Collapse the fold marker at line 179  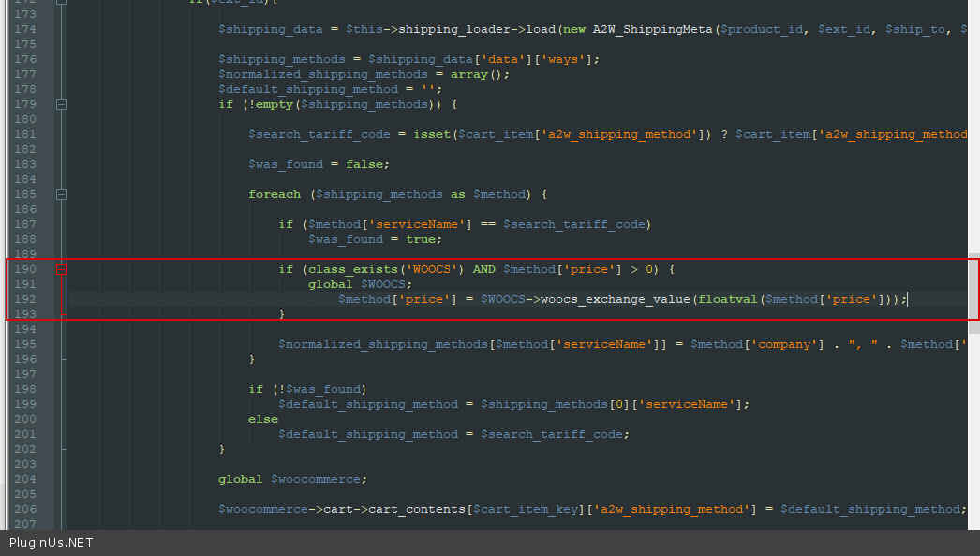(61, 104)
